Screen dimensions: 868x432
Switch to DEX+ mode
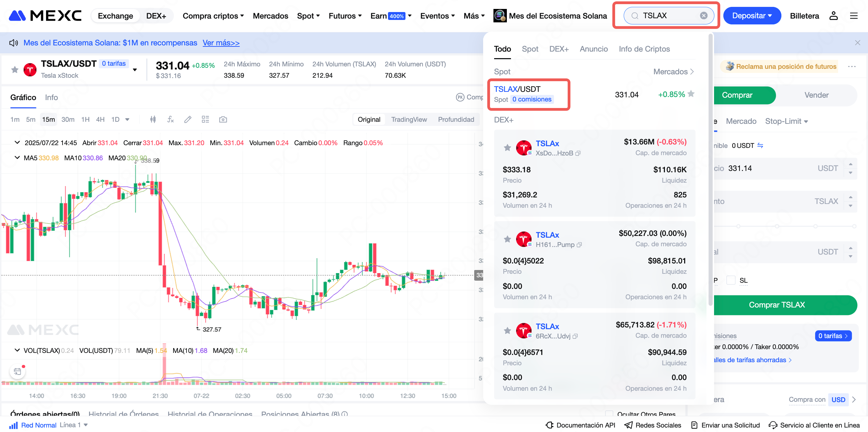(x=156, y=16)
